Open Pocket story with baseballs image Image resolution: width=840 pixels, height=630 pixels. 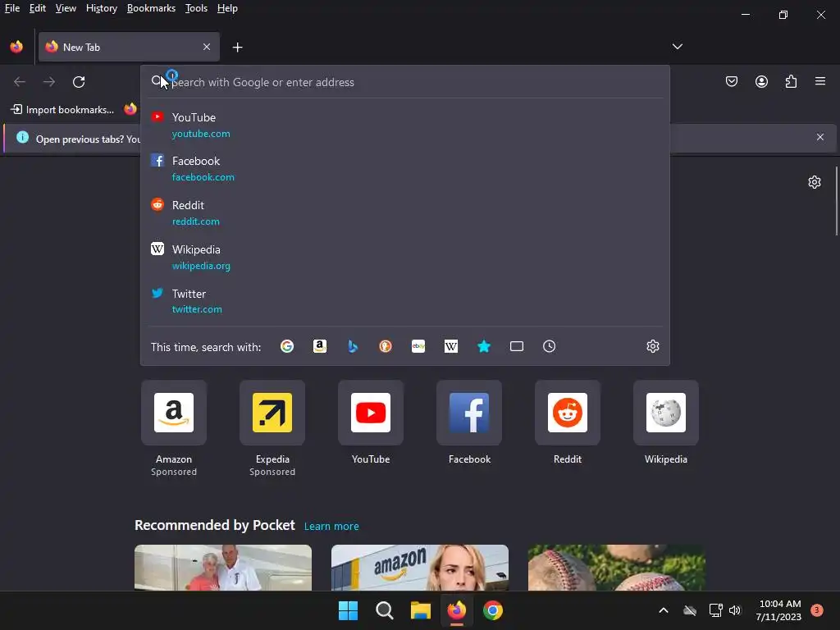[x=617, y=568]
